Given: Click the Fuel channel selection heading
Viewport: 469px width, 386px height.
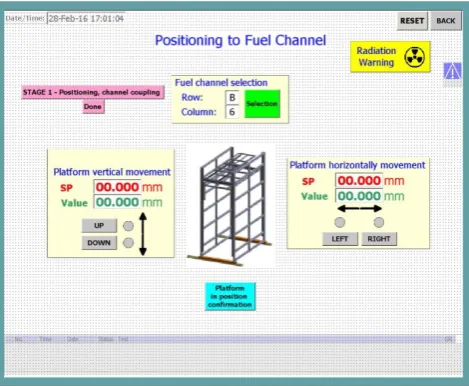Looking at the screenshot, I should (x=221, y=82).
